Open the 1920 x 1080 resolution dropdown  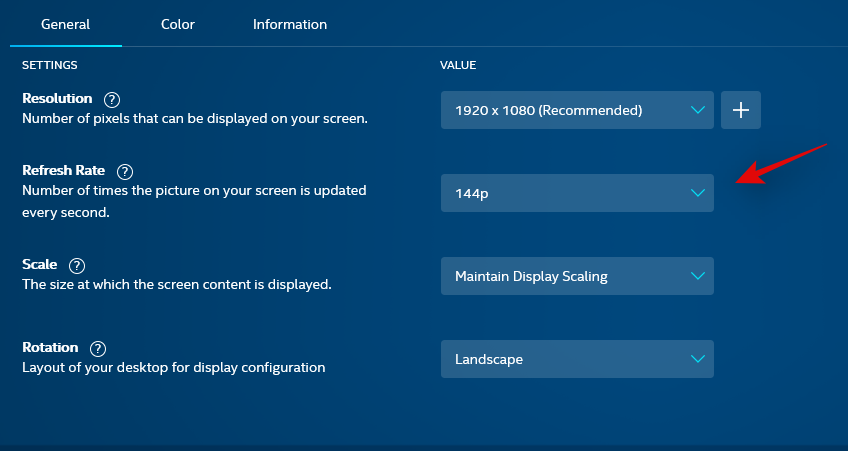(577, 110)
